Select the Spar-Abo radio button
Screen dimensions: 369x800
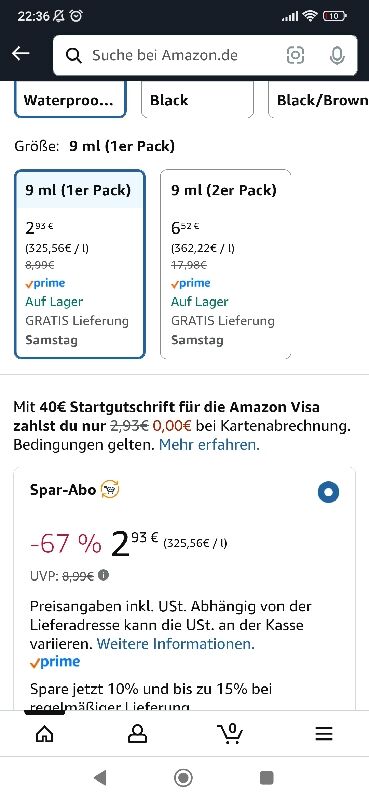pyautogui.click(x=328, y=492)
